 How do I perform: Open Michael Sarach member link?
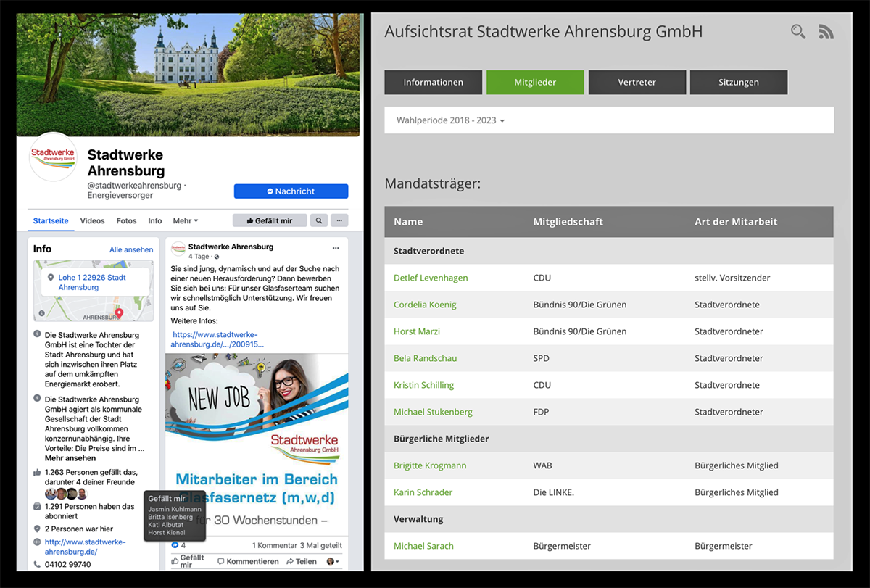[423, 546]
